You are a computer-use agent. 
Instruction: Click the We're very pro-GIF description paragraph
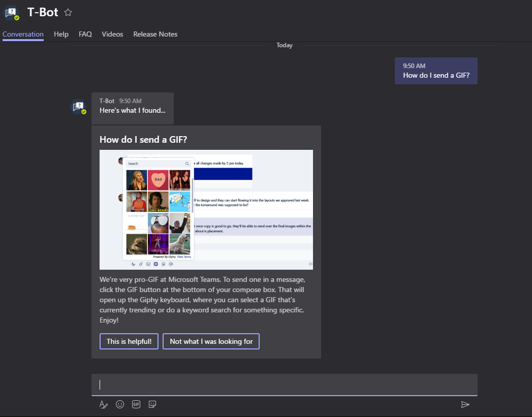click(203, 300)
